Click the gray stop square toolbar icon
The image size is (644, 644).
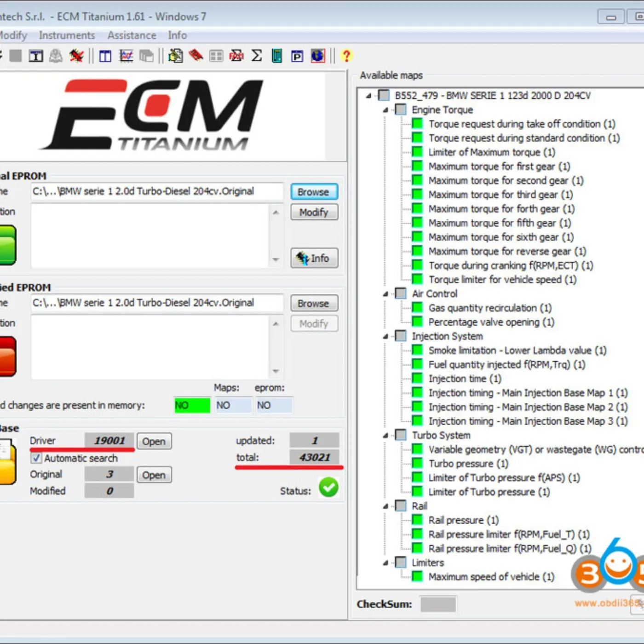(16, 56)
